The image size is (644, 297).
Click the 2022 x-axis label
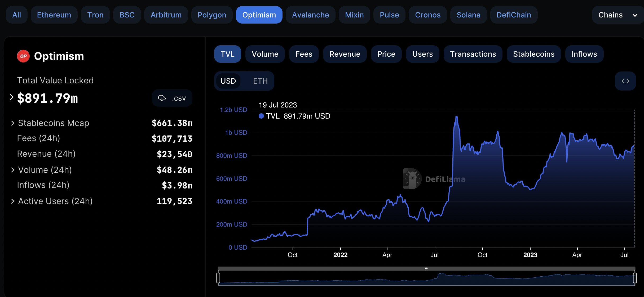(340, 255)
